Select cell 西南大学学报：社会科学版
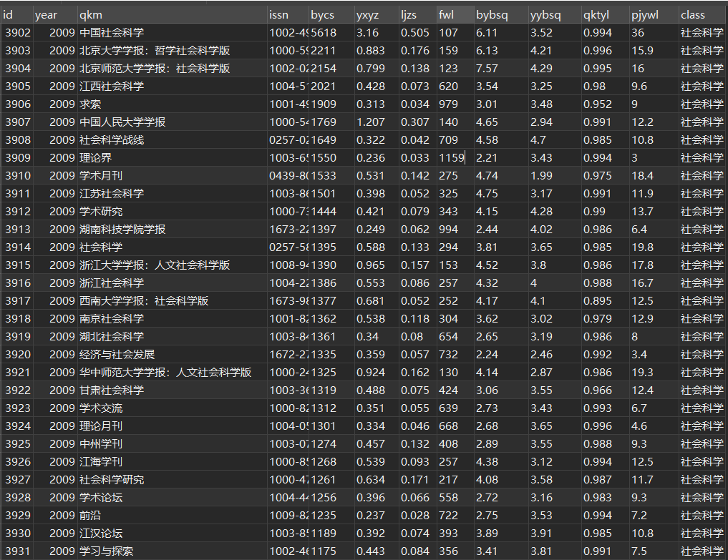The height and width of the screenshot is (560, 728). pos(173,300)
